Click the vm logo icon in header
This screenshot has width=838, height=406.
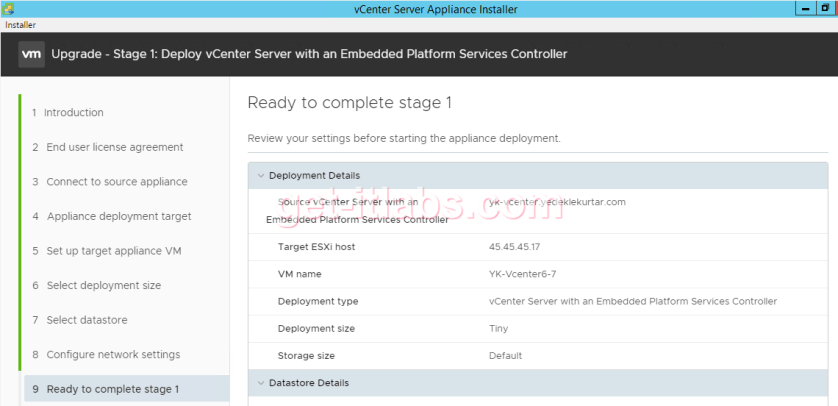pyautogui.click(x=31, y=54)
